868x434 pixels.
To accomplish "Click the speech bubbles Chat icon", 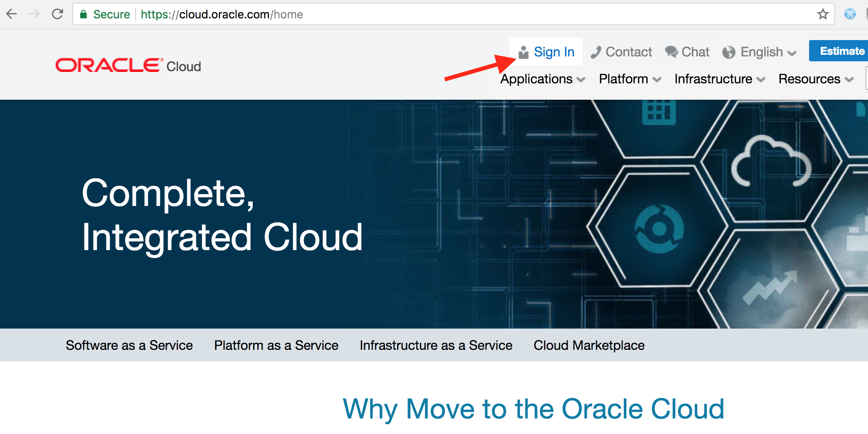I will point(671,52).
